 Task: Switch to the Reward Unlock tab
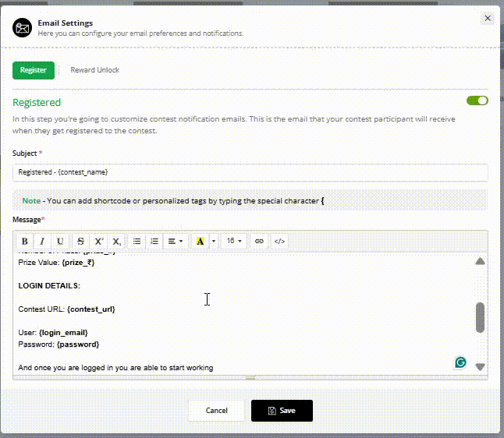[95, 70]
